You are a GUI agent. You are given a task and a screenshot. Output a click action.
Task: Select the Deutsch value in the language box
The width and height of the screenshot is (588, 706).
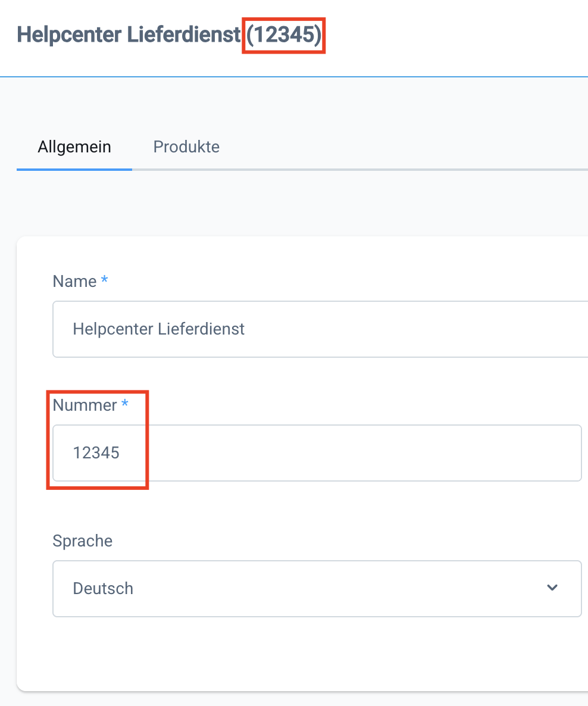(103, 589)
